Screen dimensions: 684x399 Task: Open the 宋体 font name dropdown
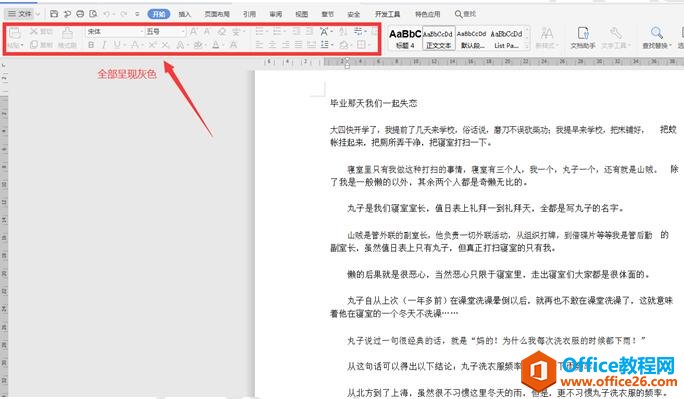141,31
